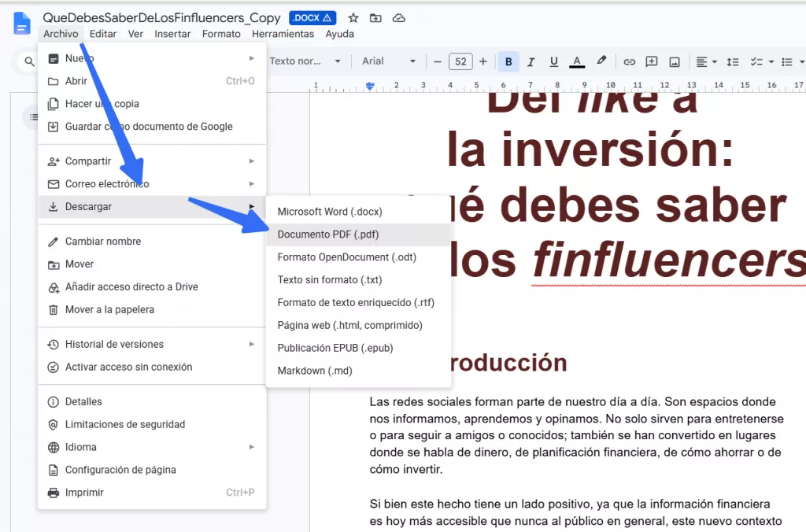
Task: Expand the Compartir submenu
Action: tap(152, 161)
